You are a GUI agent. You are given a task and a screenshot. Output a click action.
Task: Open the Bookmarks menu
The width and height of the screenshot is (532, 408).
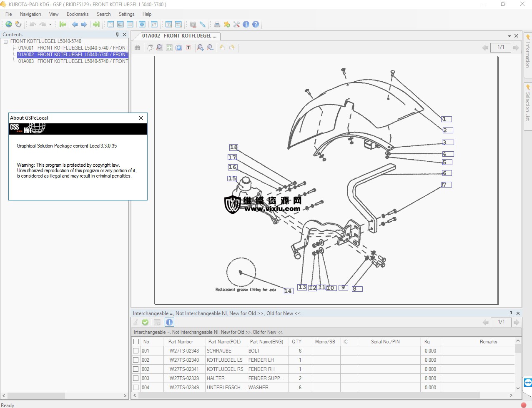click(x=78, y=14)
